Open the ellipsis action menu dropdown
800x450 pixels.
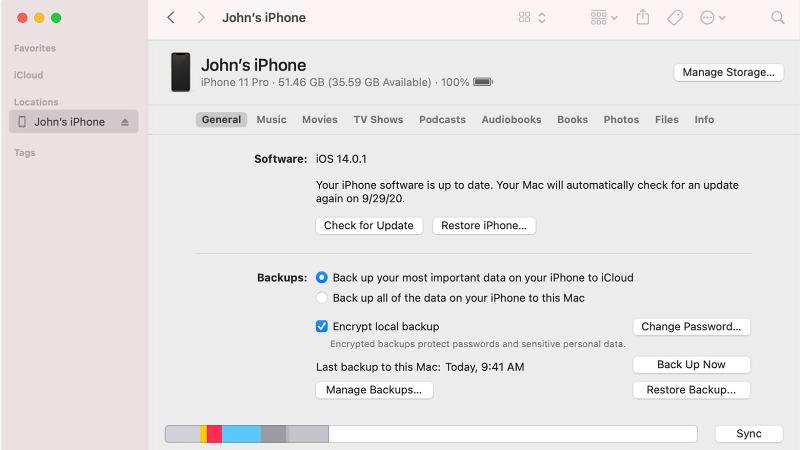coord(713,18)
